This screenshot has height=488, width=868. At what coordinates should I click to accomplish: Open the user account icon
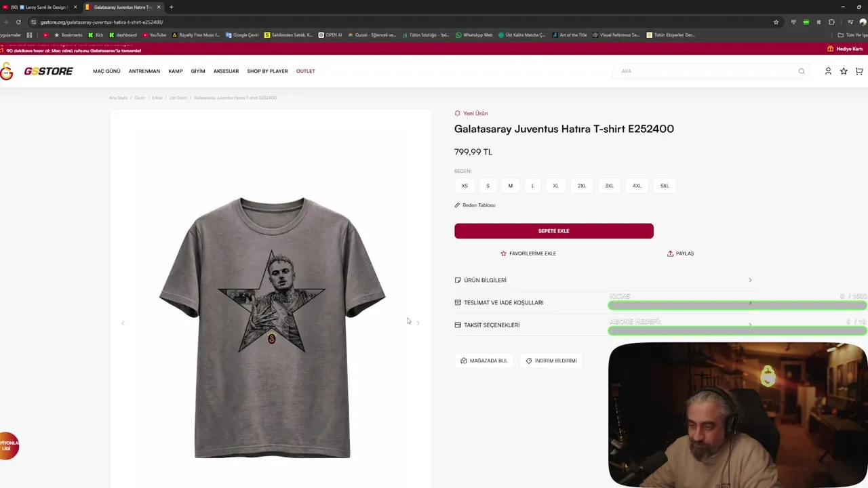coord(828,71)
